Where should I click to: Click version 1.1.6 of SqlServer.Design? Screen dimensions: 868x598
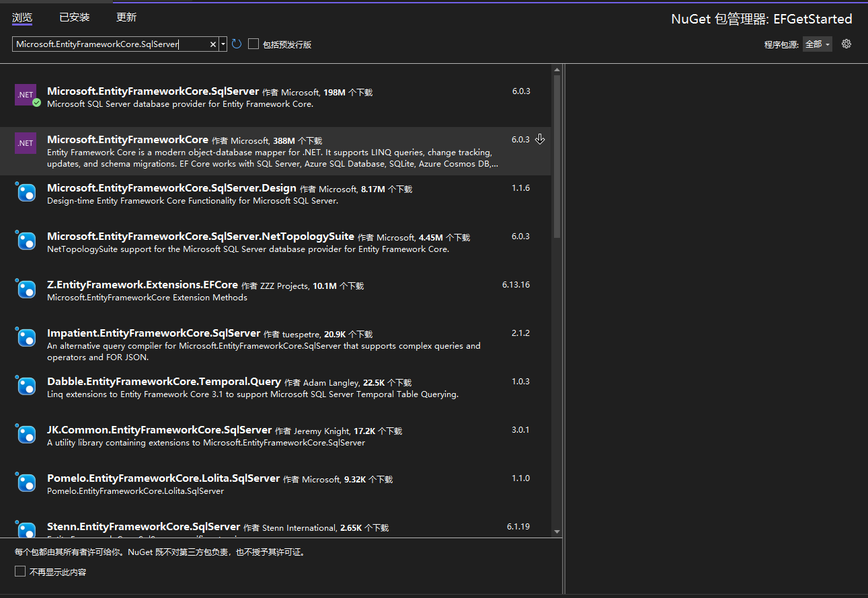pos(520,188)
